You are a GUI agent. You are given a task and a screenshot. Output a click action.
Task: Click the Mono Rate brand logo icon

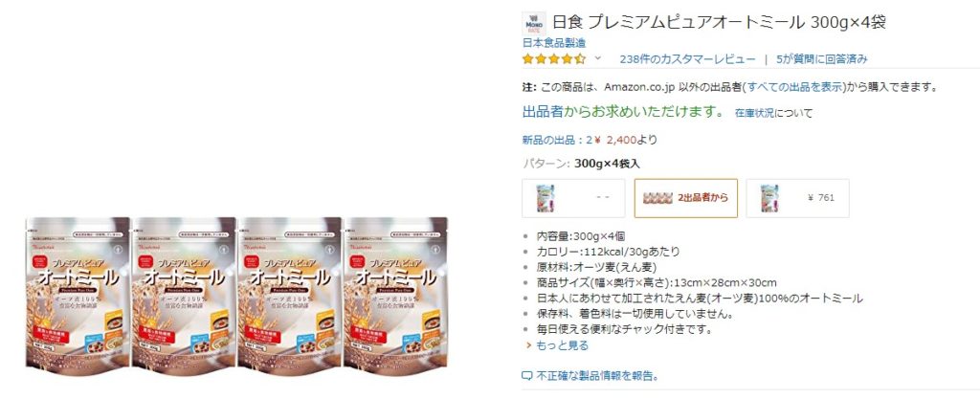(x=534, y=23)
